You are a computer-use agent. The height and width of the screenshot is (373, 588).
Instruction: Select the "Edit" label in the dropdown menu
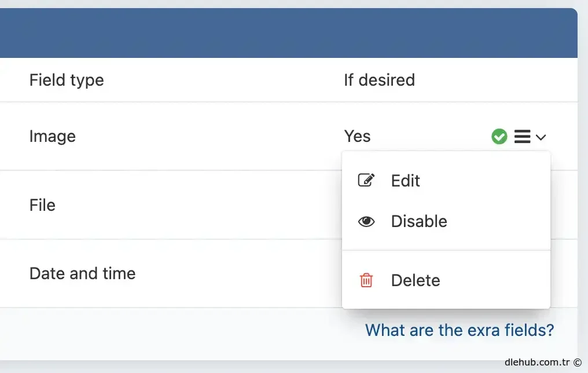[405, 181]
